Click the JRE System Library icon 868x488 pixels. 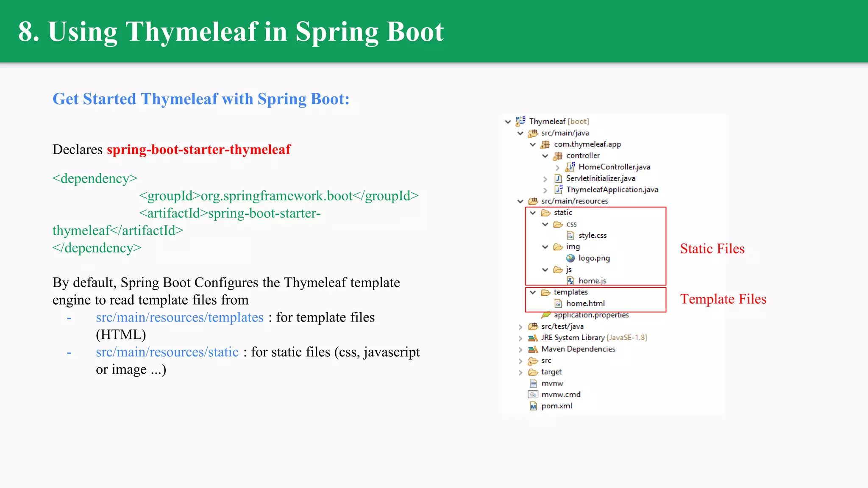pyautogui.click(x=533, y=338)
